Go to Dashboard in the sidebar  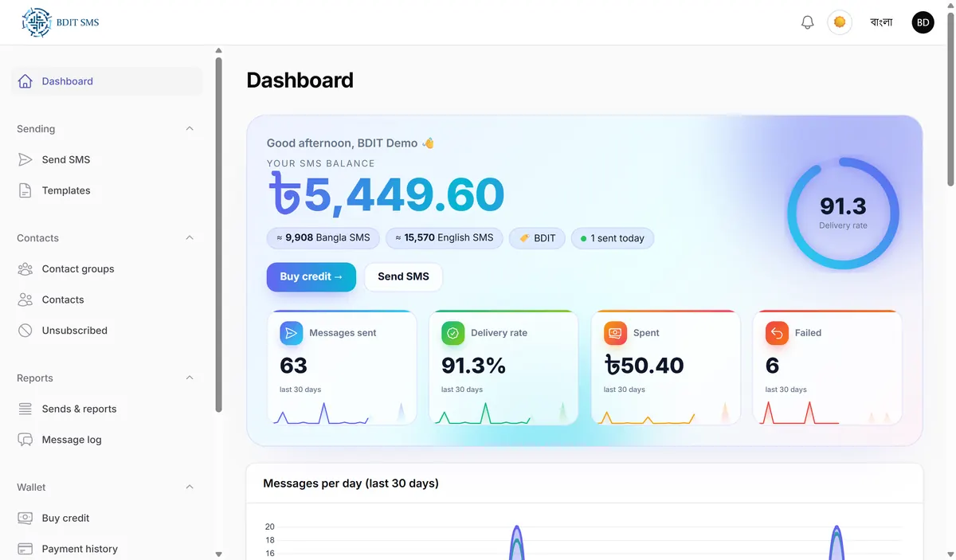pyautogui.click(x=107, y=81)
